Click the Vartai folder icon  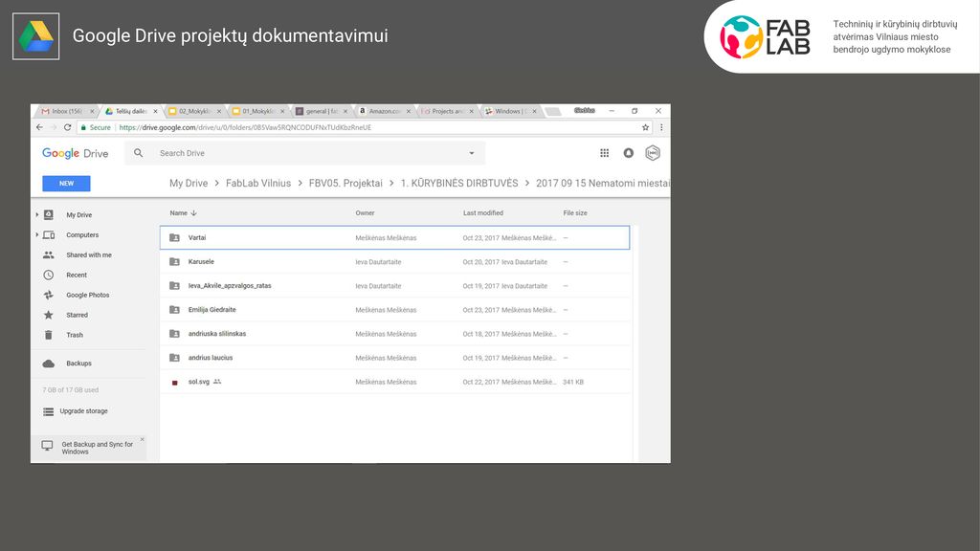pyautogui.click(x=174, y=238)
